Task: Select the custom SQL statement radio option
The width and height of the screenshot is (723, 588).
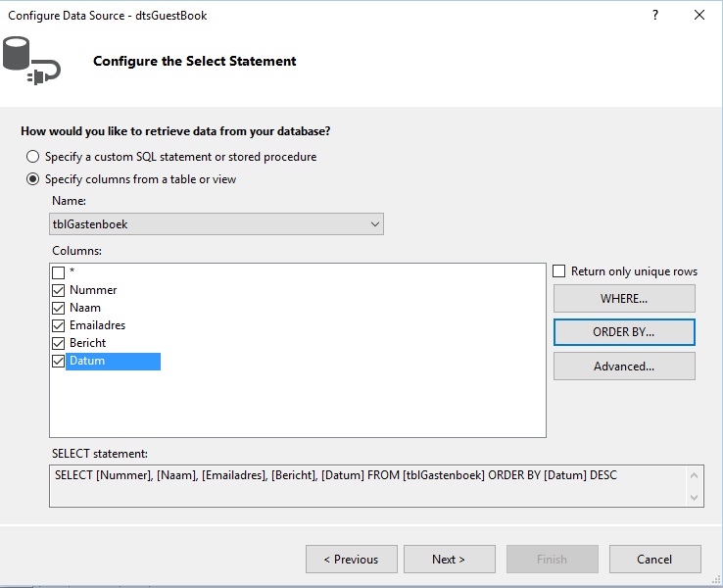Action: click(x=32, y=157)
